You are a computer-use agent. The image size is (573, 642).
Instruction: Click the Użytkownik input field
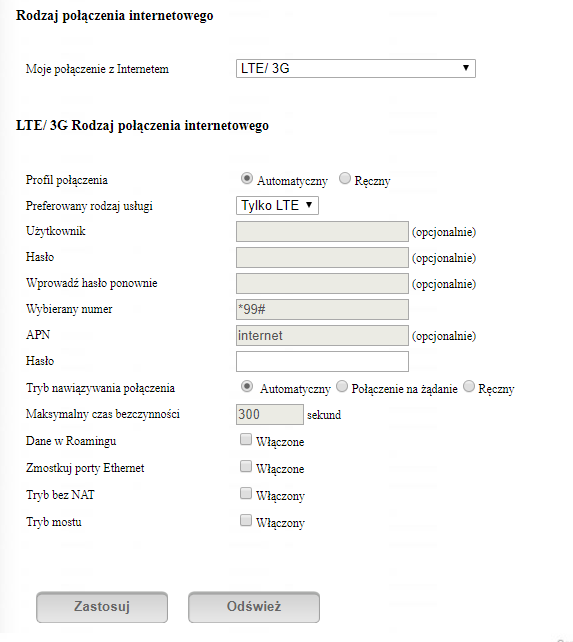tap(322, 232)
